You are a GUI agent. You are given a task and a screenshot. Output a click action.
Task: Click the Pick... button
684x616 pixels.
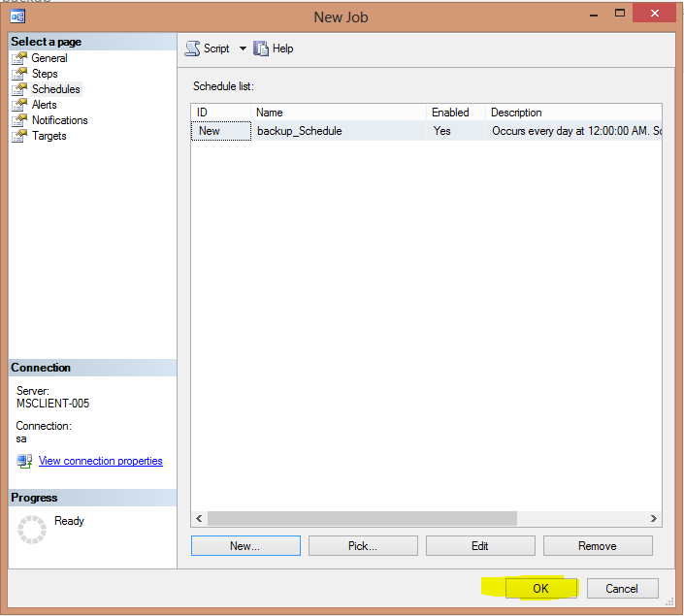click(363, 546)
